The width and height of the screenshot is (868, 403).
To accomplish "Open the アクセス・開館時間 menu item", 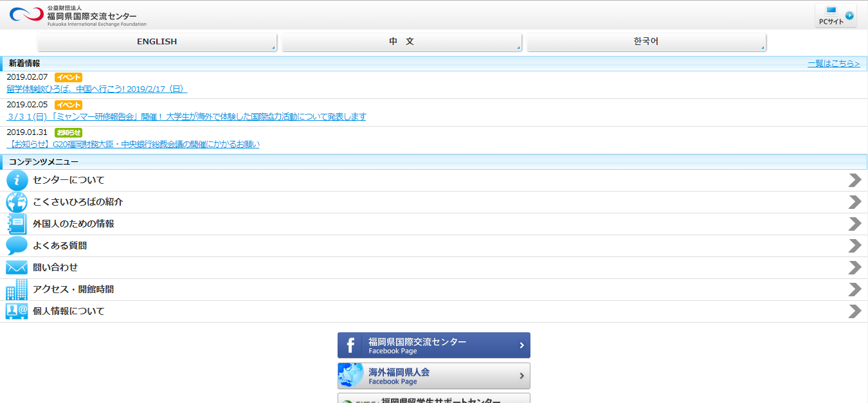I will 434,289.
